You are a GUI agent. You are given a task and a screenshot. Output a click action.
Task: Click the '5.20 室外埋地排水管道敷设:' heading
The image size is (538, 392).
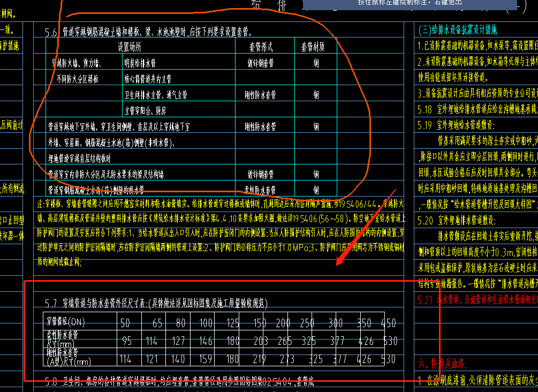point(457,220)
